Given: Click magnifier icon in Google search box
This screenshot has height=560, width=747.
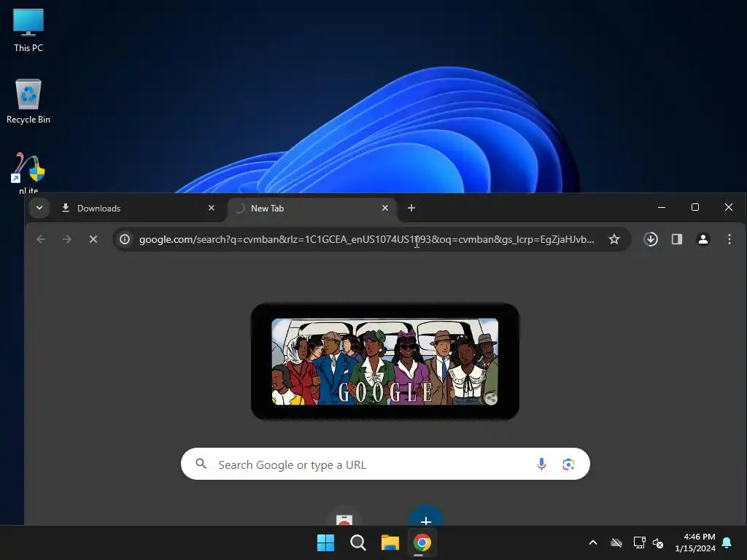Looking at the screenshot, I should (201, 464).
